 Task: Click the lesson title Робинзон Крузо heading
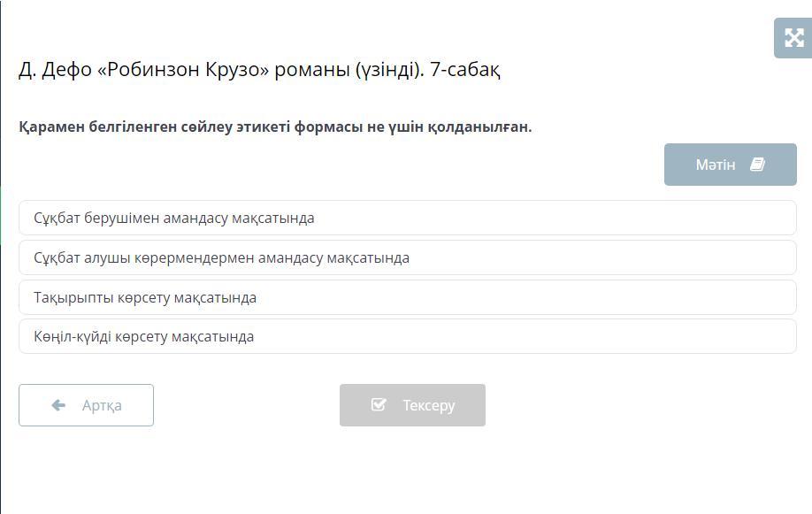[259, 69]
